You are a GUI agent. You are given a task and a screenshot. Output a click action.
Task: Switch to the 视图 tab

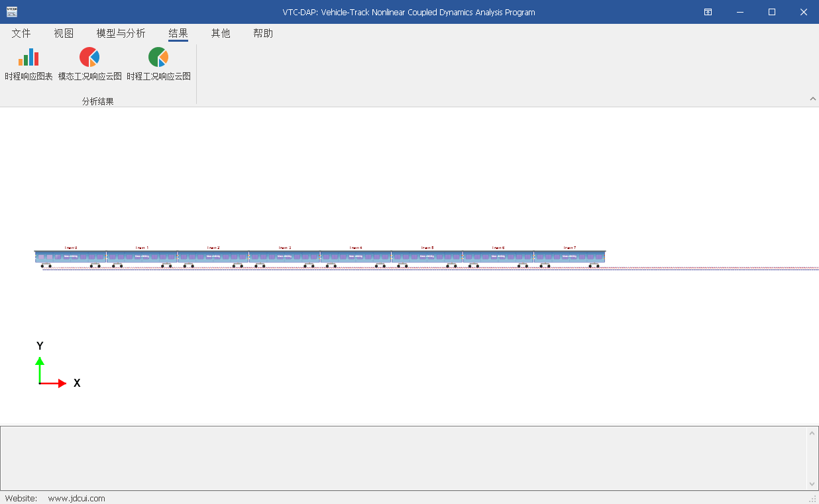[64, 34]
